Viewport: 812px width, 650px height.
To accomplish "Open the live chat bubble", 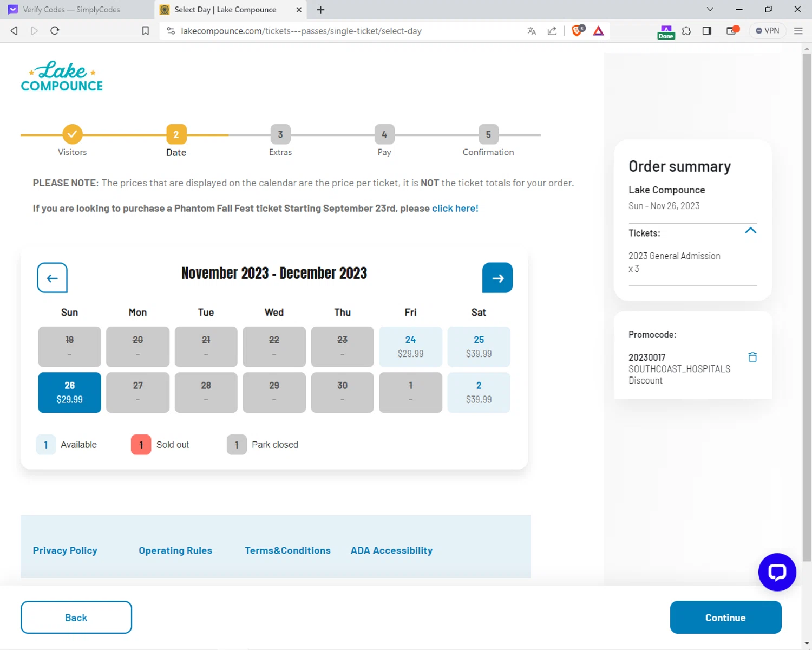I will pyautogui.click(x=777, y=572).
